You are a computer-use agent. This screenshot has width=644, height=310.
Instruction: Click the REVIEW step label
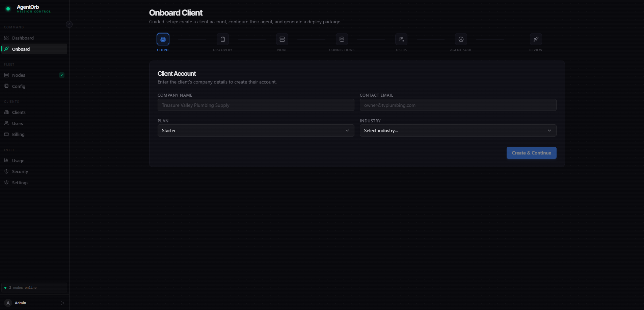(536, 50)
